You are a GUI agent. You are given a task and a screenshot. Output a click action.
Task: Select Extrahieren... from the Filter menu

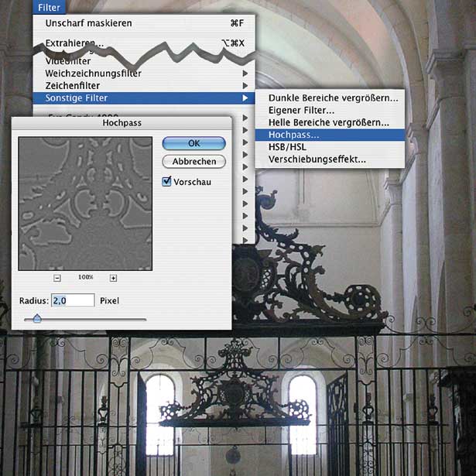coord(144,43)
